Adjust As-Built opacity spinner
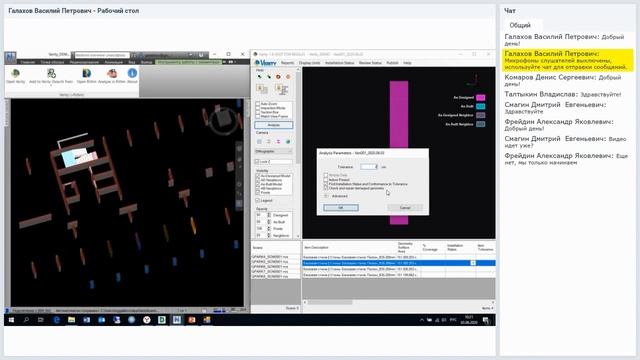Image resolution: width=640 pixels, height=360 pixels. click(269, 222)
